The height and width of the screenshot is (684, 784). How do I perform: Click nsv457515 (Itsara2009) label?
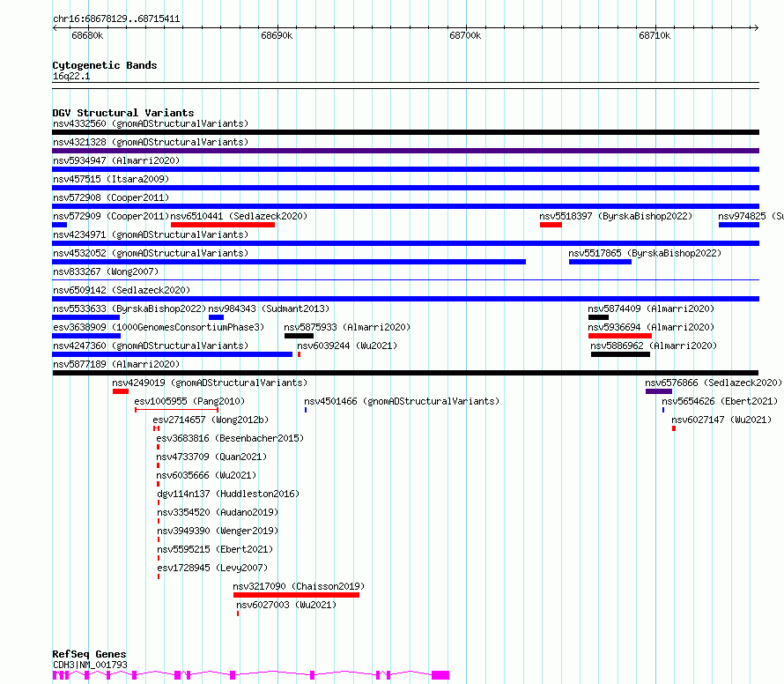pos(111,179)
